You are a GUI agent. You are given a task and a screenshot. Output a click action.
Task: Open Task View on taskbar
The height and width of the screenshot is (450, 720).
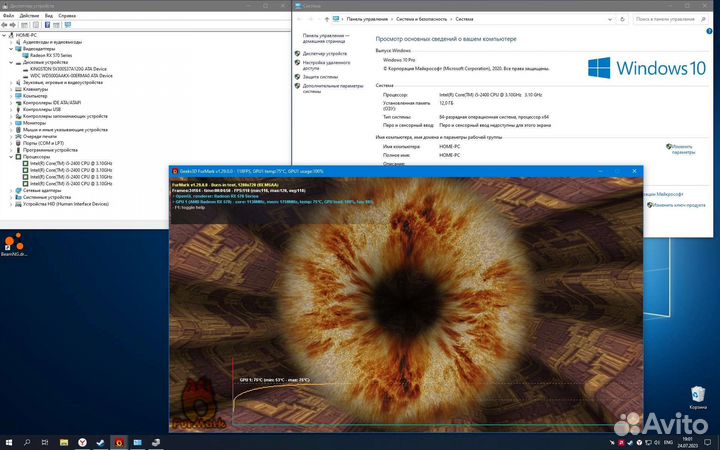[x=45, y=443]
